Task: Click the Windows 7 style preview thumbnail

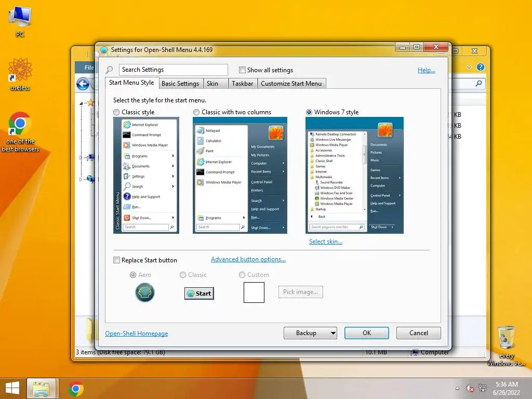Action: (354, 176)
